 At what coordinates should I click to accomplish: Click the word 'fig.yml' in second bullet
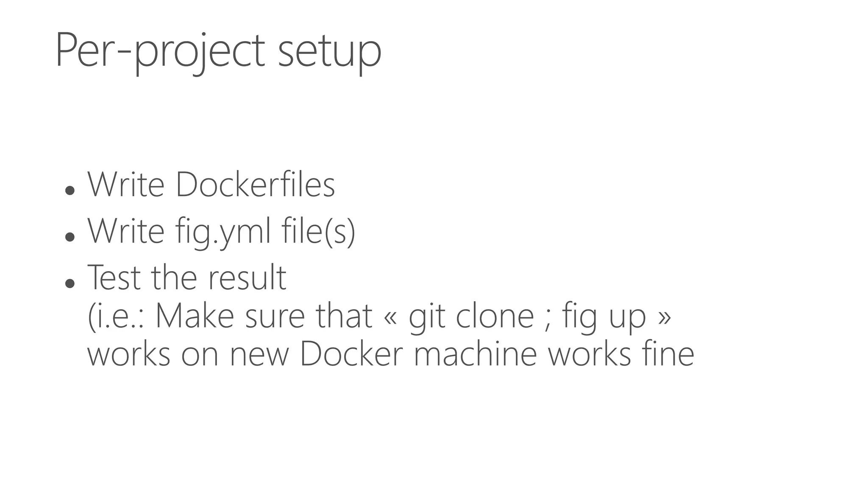pyautogui.click(x=223, y=232)
